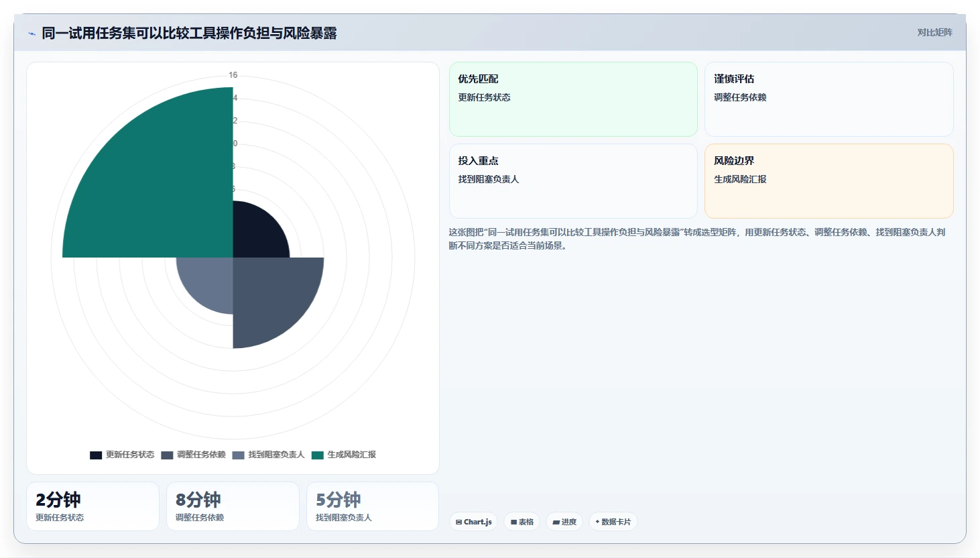The image size is (980, 558).
Task: Click the 进度 tag chip
Action: click(x=564, y=522)
